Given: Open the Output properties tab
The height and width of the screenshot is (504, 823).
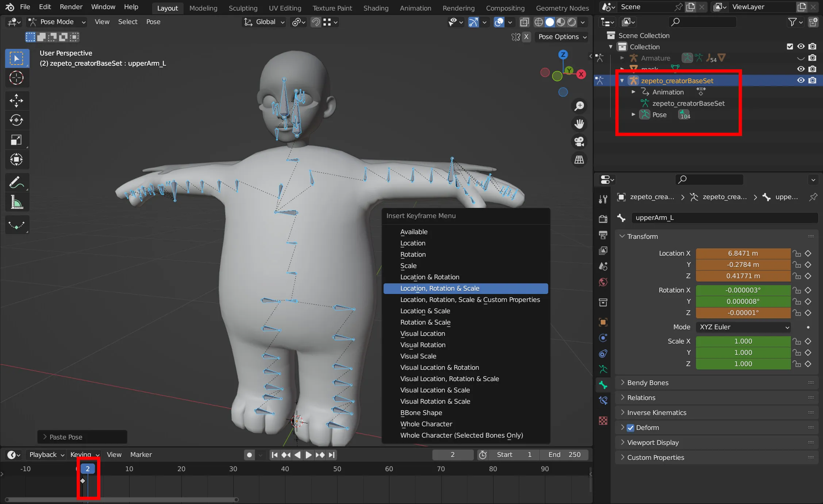Looking at the screenshot, I should point(603,234).
